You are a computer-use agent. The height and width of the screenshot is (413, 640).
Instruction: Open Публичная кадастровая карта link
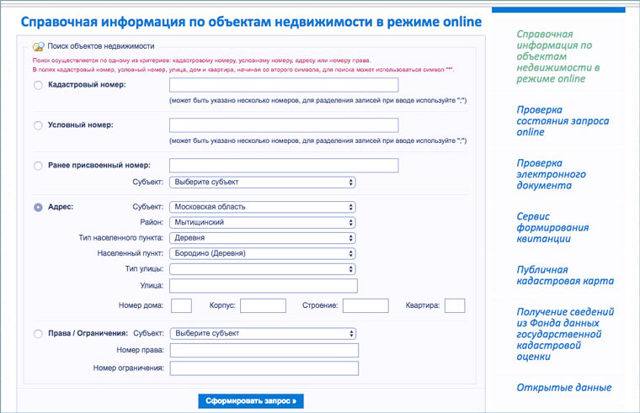(565, 275)
